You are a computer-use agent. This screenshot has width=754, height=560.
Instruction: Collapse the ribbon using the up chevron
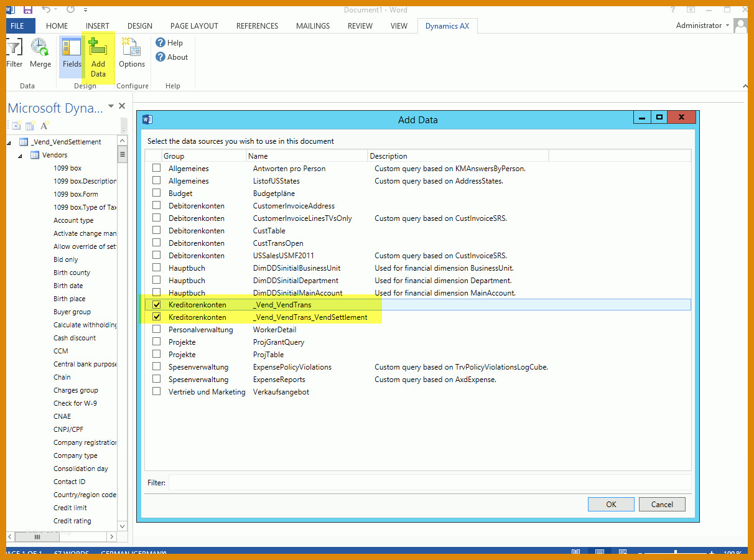[745, 86]
